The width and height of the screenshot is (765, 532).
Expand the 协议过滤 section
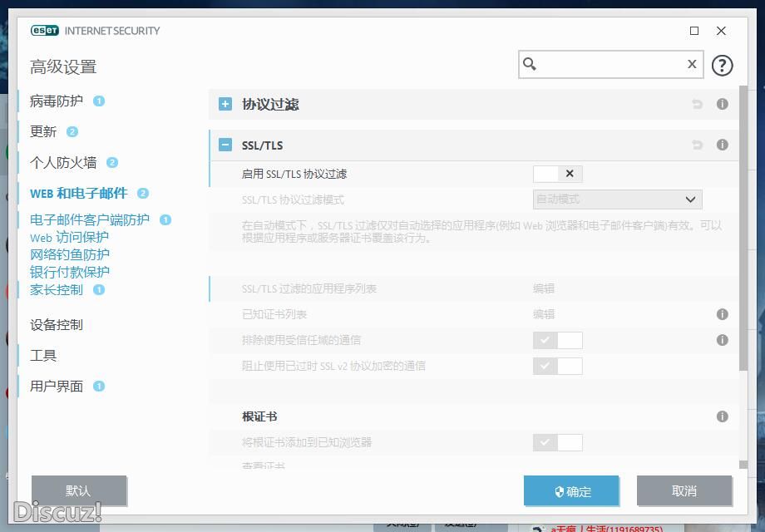coord(225,104)
